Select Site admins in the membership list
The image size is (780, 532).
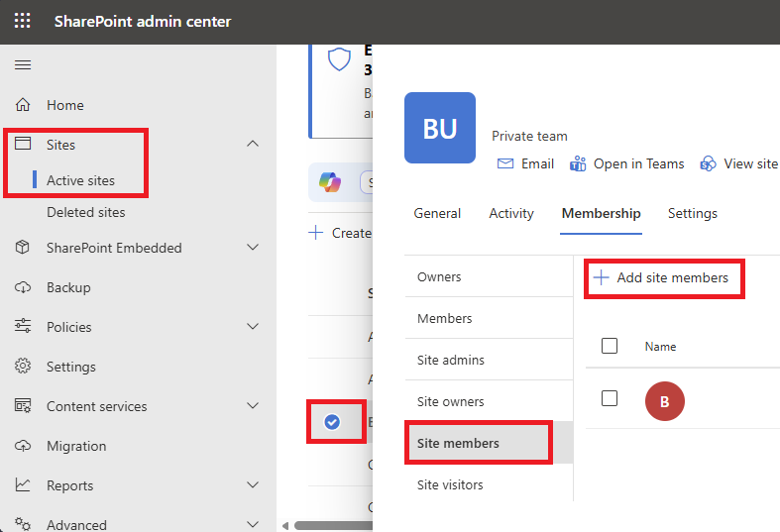[x=489, y=360]
